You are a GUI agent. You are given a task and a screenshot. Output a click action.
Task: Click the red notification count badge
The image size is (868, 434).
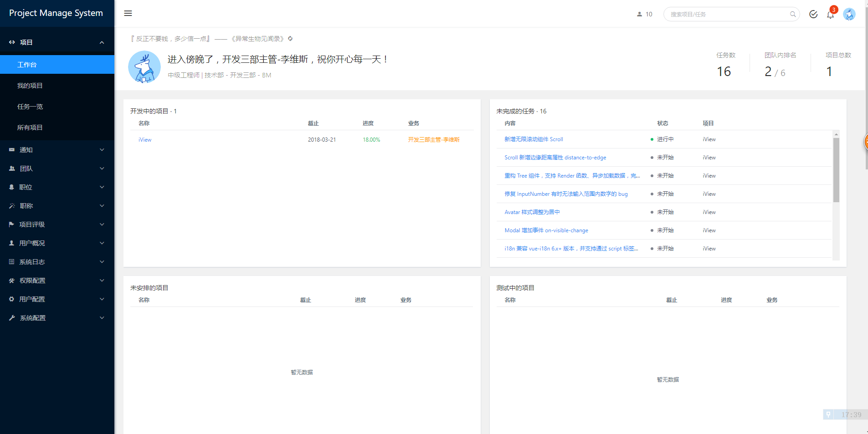834,10
